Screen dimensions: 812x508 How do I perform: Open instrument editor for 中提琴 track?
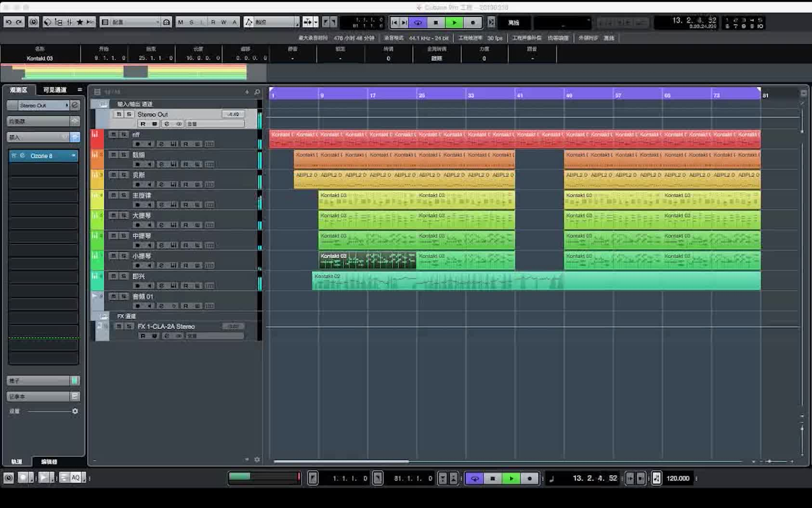tap(173, 245)
